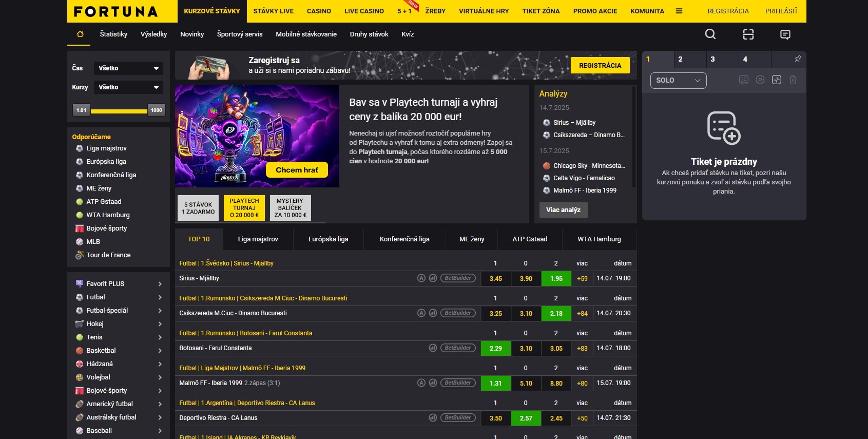Click the Basketbal ball icon in sidebar
Image resolution: width=868 pixels, height=439 pixels.
click(x=80, y=351)
